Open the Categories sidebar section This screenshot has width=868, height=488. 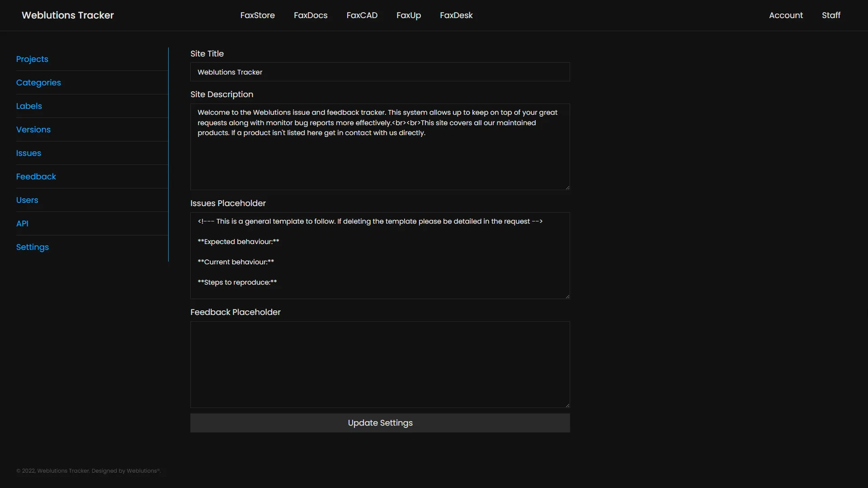point(38,82)
